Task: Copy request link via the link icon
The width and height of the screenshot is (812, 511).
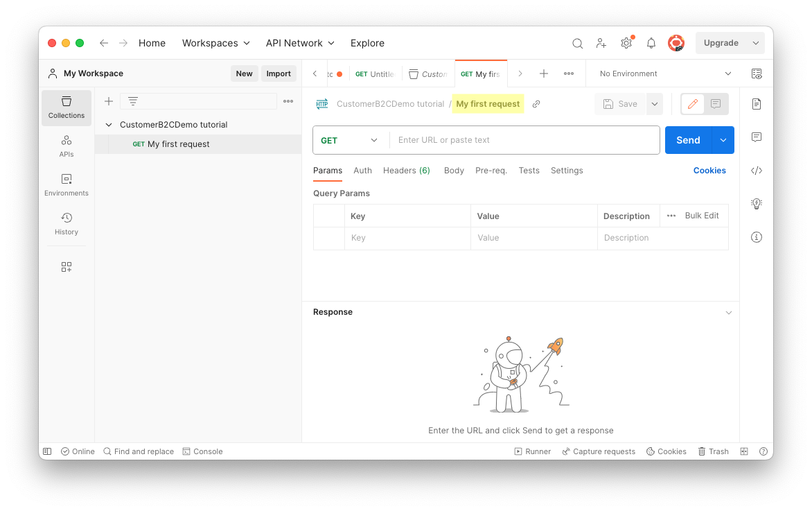Action: (536, 104)
